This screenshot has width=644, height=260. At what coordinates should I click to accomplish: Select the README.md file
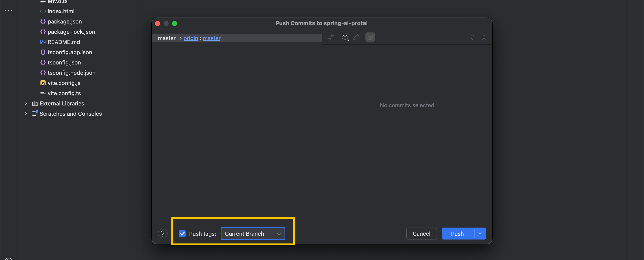click(x=63, y=42)
